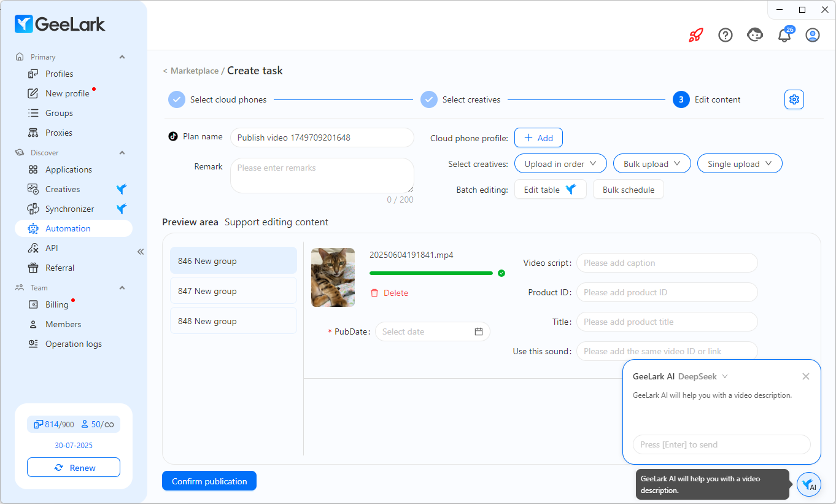Click the cat video thumbnail

(333, 277)
